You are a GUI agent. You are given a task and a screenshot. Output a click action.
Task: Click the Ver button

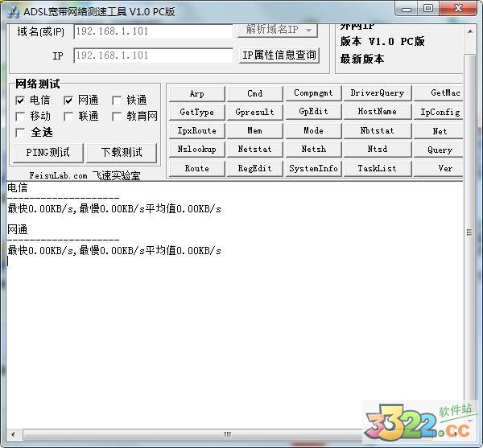(439, 169)
